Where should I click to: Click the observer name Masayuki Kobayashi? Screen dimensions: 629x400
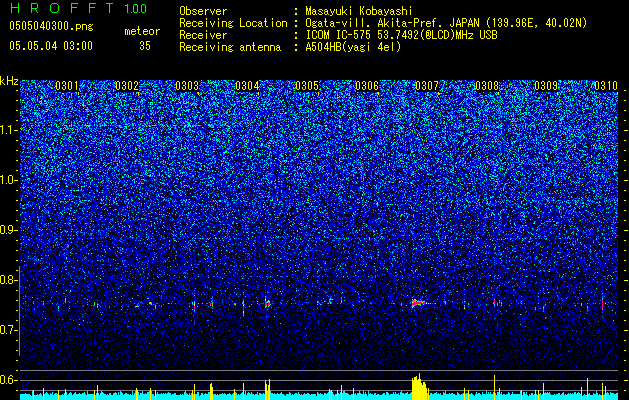pos(358,11)
